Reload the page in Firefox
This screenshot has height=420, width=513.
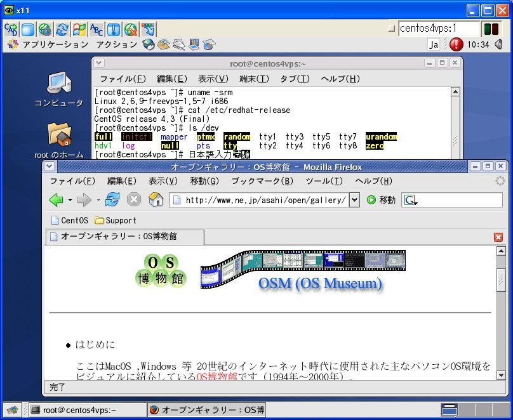click(112, 199)
